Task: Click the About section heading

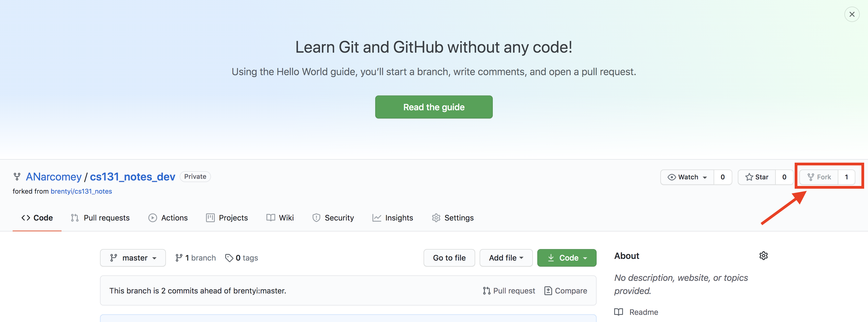Action: (x=626, y=256)
